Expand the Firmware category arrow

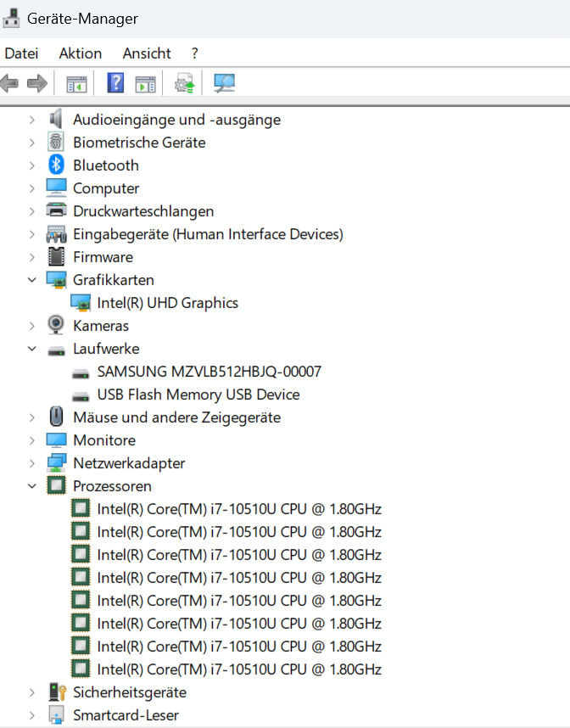31,257
